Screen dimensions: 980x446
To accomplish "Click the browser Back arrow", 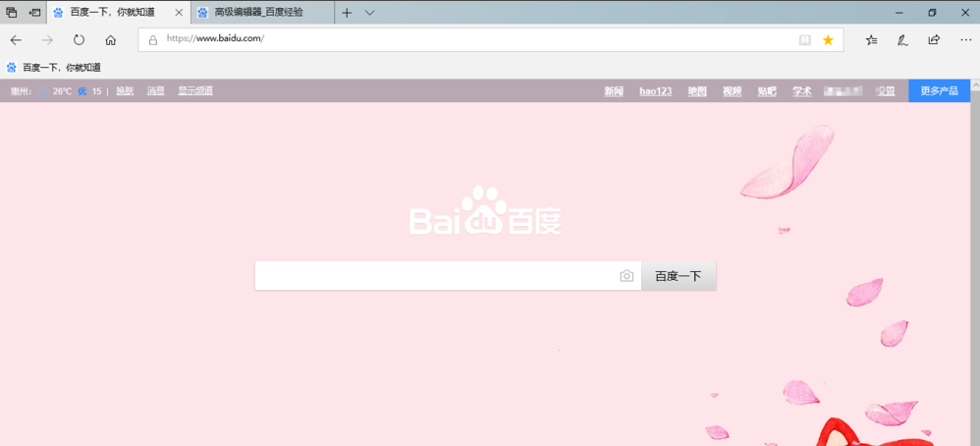I will point(16,40).
